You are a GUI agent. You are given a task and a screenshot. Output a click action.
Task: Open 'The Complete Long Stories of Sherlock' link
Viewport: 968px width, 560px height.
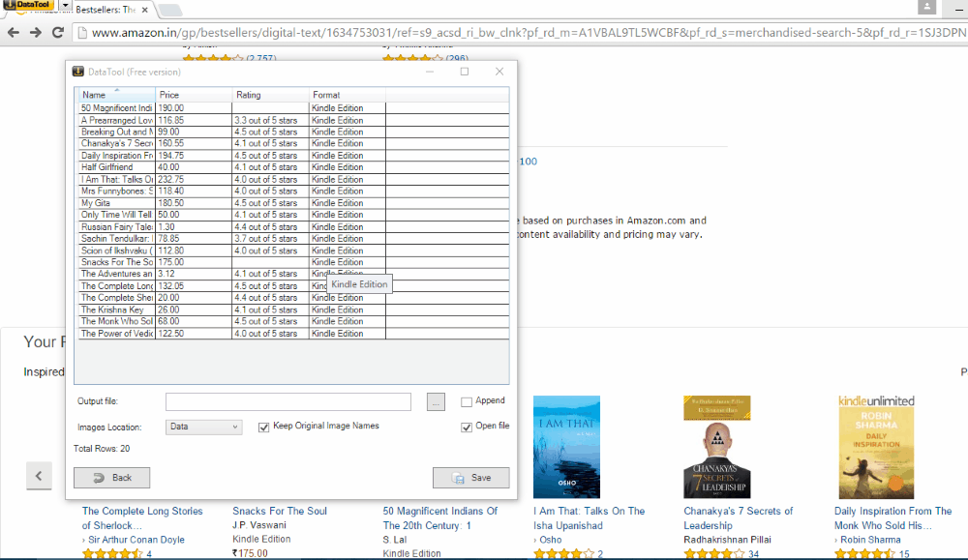[x=142, y=518]
